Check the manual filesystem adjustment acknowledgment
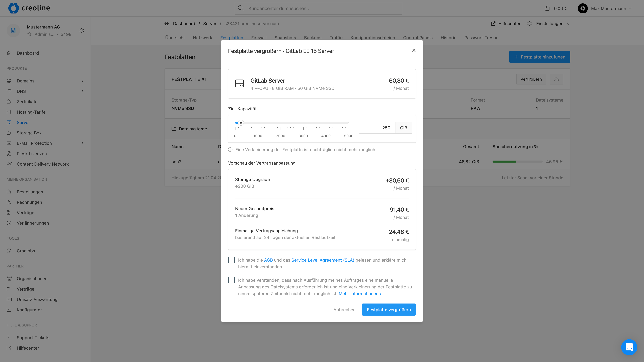This screenshot has width=644, height=362. click(231, 280)
